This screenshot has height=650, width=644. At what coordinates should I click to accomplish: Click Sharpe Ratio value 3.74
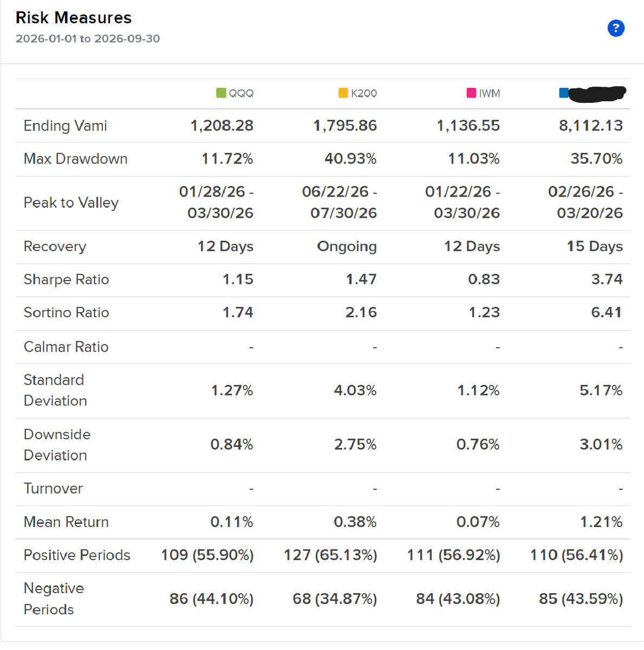[607, 279]
